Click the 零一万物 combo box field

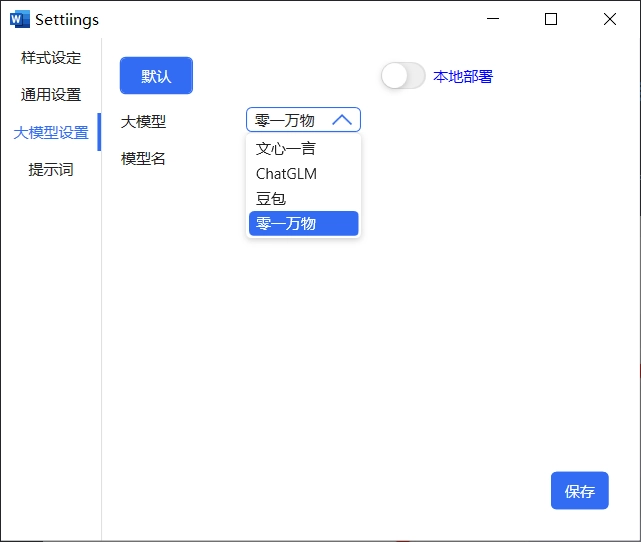tap(303, 120)
